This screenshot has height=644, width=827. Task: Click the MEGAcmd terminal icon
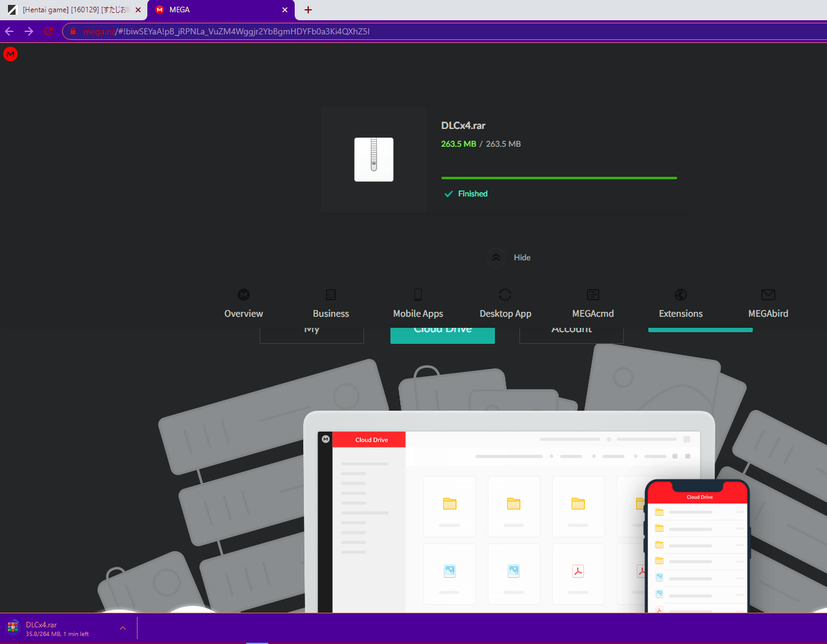pos(593,295)
